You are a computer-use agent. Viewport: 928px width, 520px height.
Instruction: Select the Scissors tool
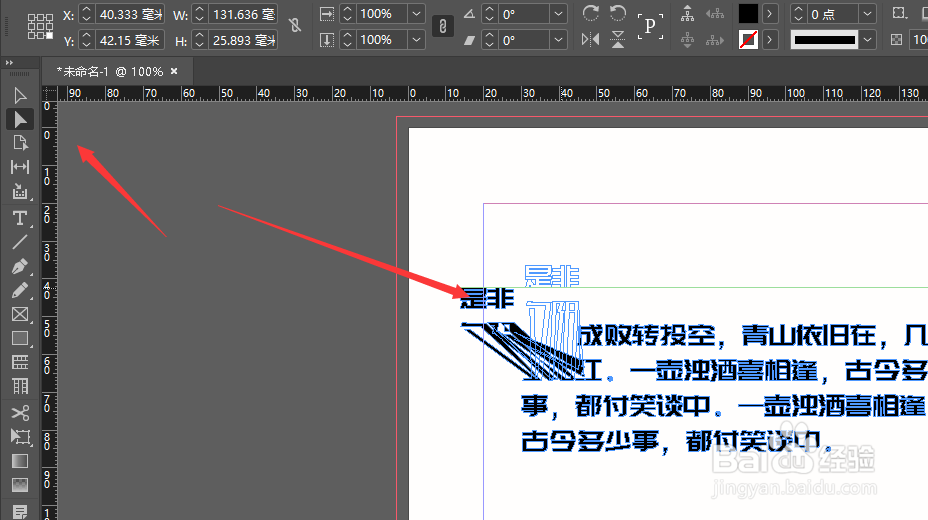tap(20, 412)
